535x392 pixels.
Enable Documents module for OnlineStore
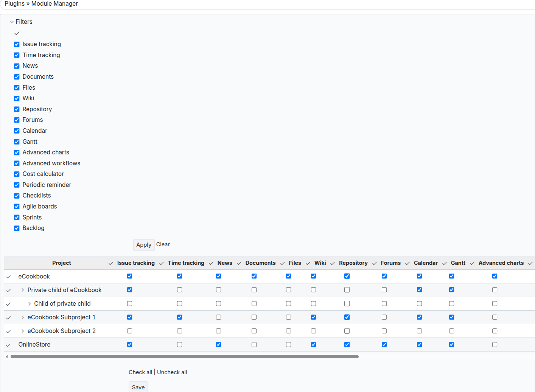coord(254,345)
